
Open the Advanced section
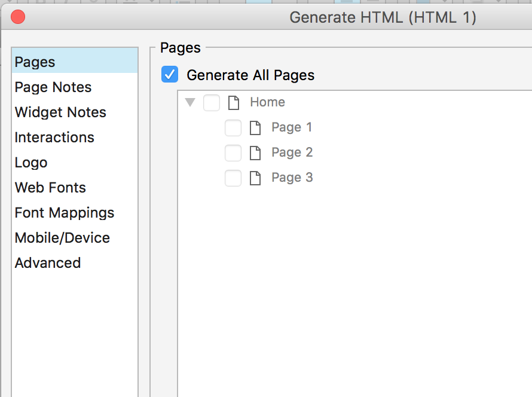(48, 263)
